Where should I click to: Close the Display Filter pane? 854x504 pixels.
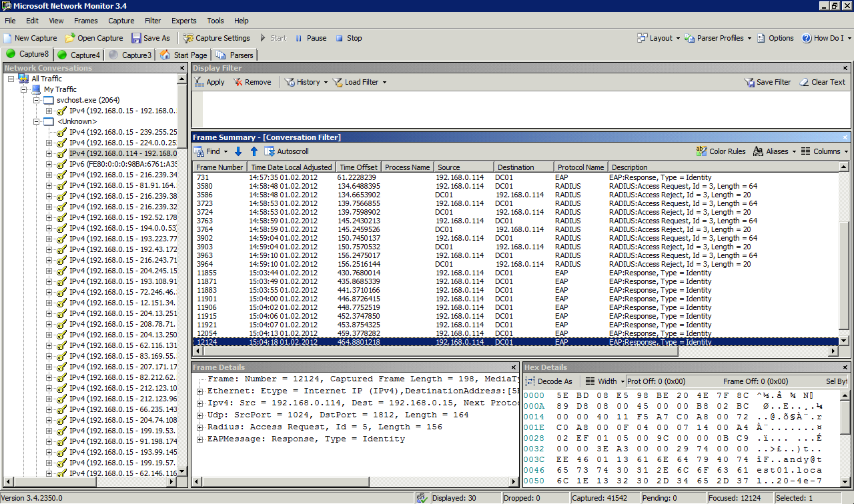845,68
